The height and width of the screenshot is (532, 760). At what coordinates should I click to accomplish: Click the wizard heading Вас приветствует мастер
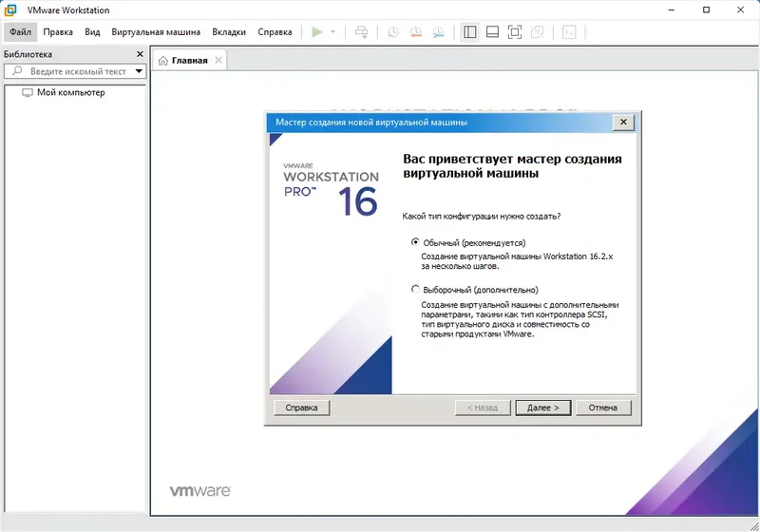tap(512, 165)
